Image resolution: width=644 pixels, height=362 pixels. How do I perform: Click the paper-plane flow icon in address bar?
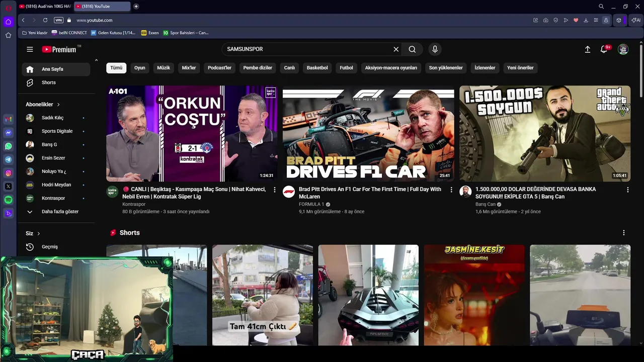[566, 20]
